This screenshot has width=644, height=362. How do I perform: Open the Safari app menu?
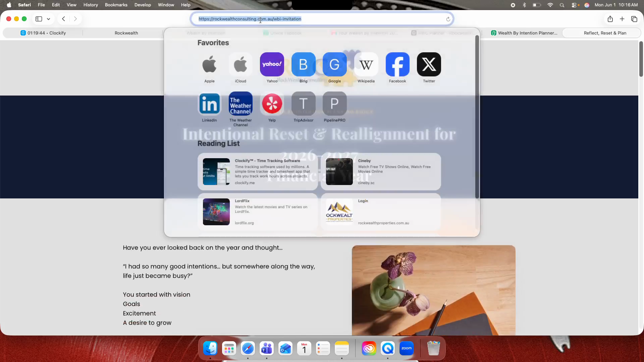point(24,5)
